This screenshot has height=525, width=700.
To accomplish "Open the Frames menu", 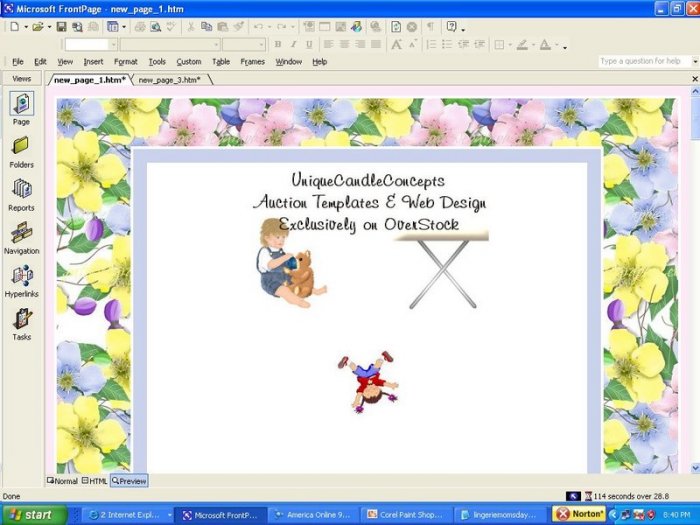I will tap(252, 62).
